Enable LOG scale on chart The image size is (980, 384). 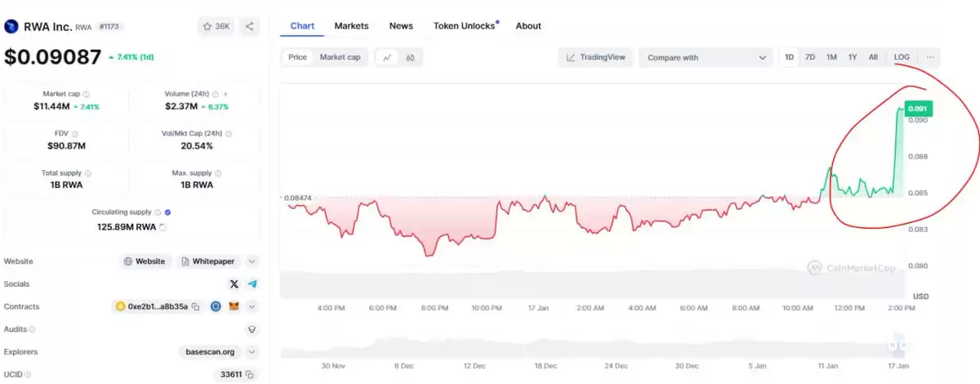tap(902, 57)
